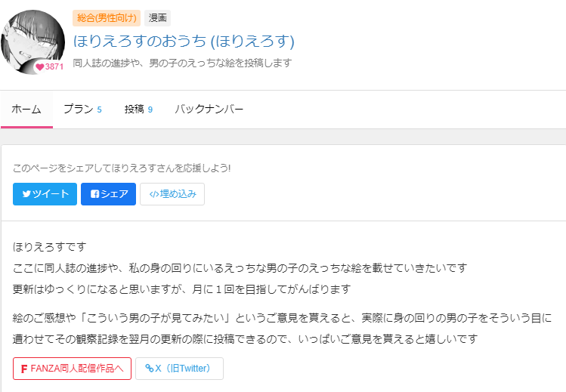Viewport: 566px width, 392px height.
Task: Share on Facebook via シェア button
Action: tap(108, 194)
